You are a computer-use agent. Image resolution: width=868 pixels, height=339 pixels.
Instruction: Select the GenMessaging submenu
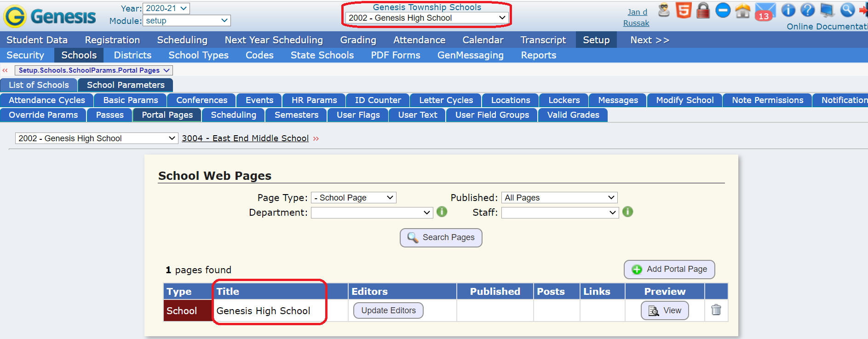click(470, 55)
